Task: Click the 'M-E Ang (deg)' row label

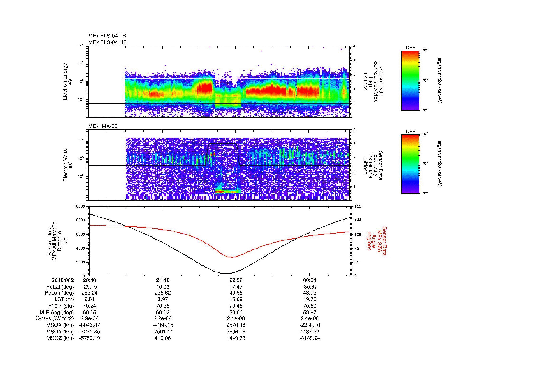Action: pos(56,312)
